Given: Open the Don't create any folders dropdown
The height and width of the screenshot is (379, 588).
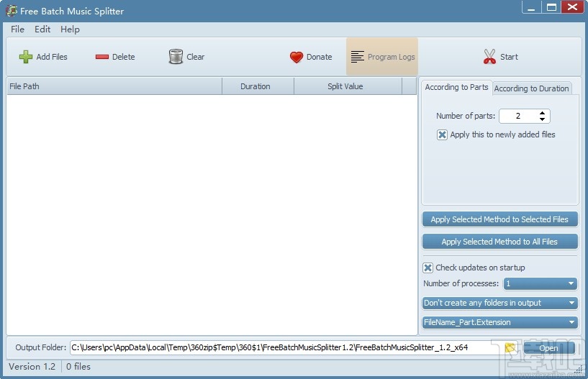Looking at the screenshot, I should [x=500, y=303].
